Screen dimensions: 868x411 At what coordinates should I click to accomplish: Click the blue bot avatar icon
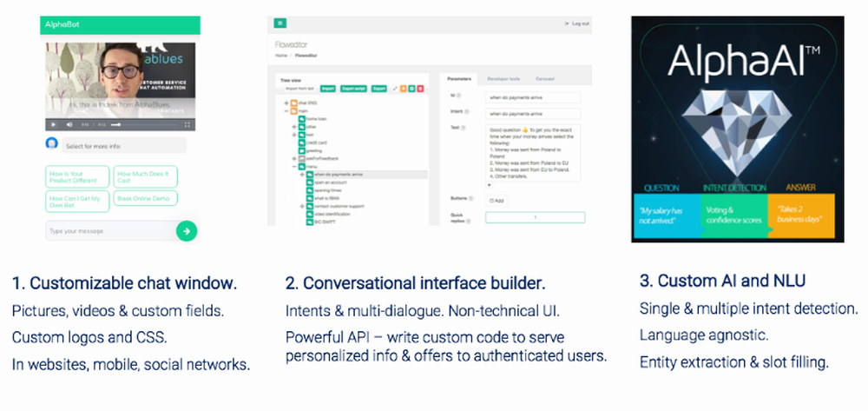pos(51,143)
